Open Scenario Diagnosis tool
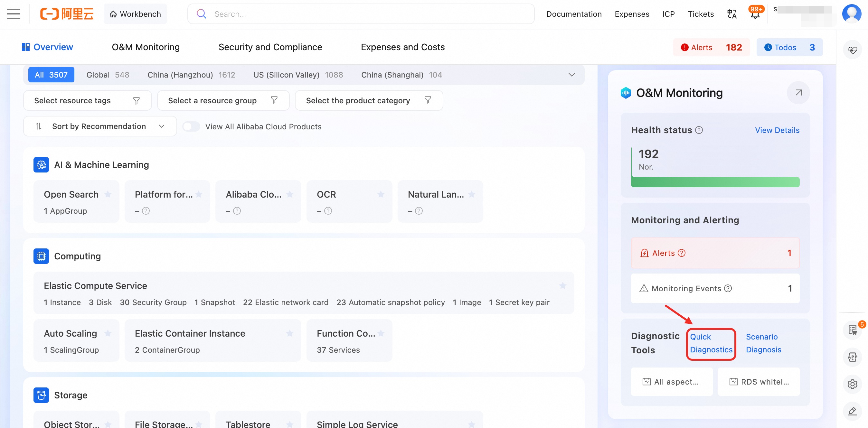The height and width of the screenshot is (428, 868). point(763,343)
